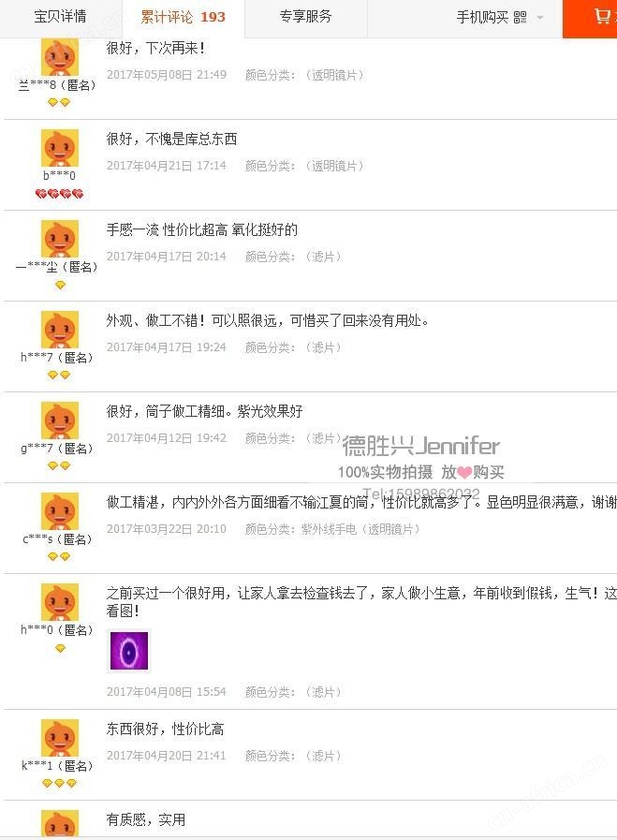Open the 专享服务 tab
617x840 pixels.
tap(306, 17)
